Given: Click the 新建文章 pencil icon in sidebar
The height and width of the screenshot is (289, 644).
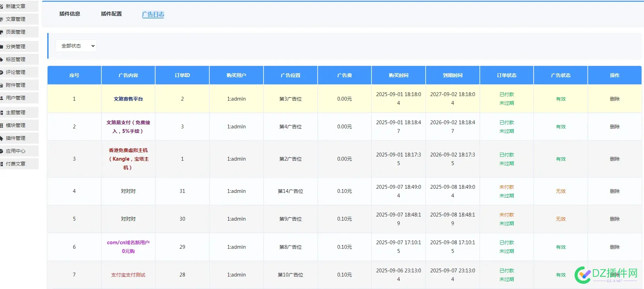Looking at the screenshot, I should pos(2,6).
